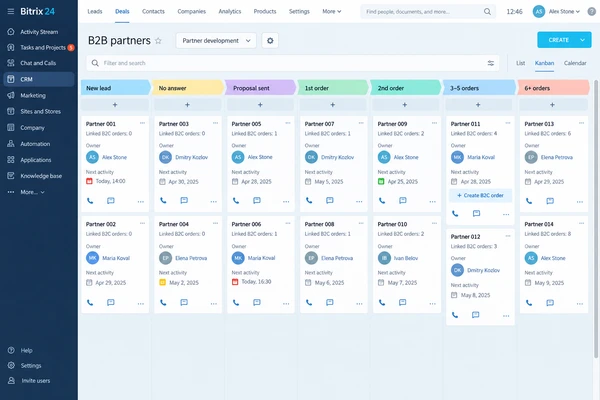Click the phone icon on Partner 008 card
600x400 pixels.
(x=309, y=302)
